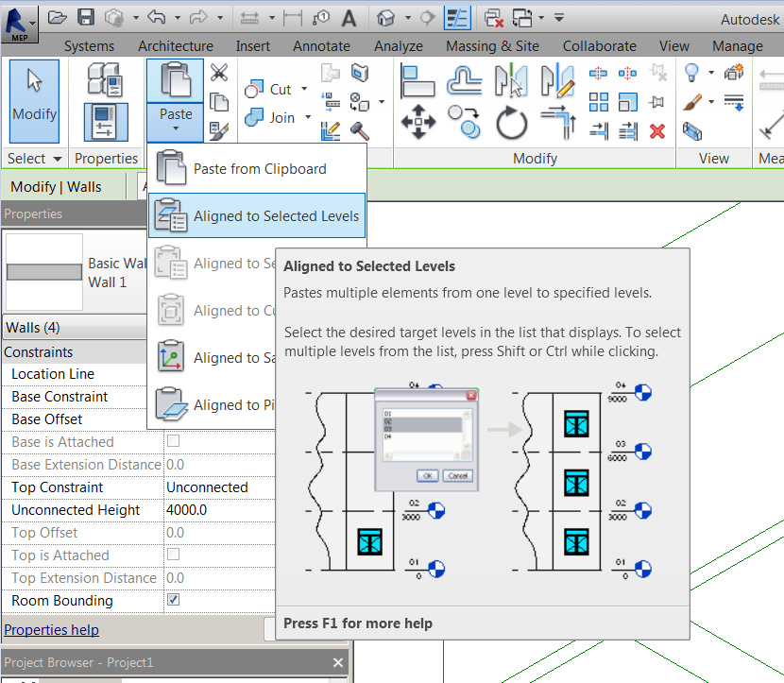Open the Switch Windows dropdown arrow
The width and height of the screenshot is (784, 683).
tap(541, 18)
